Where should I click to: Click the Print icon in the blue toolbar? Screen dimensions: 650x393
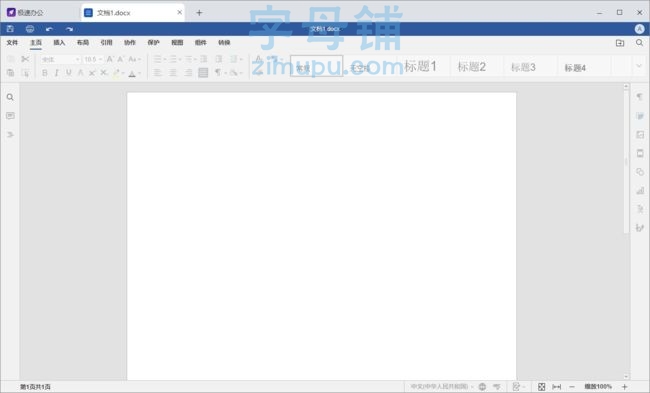pyautogui.click(x=30, y=29)
